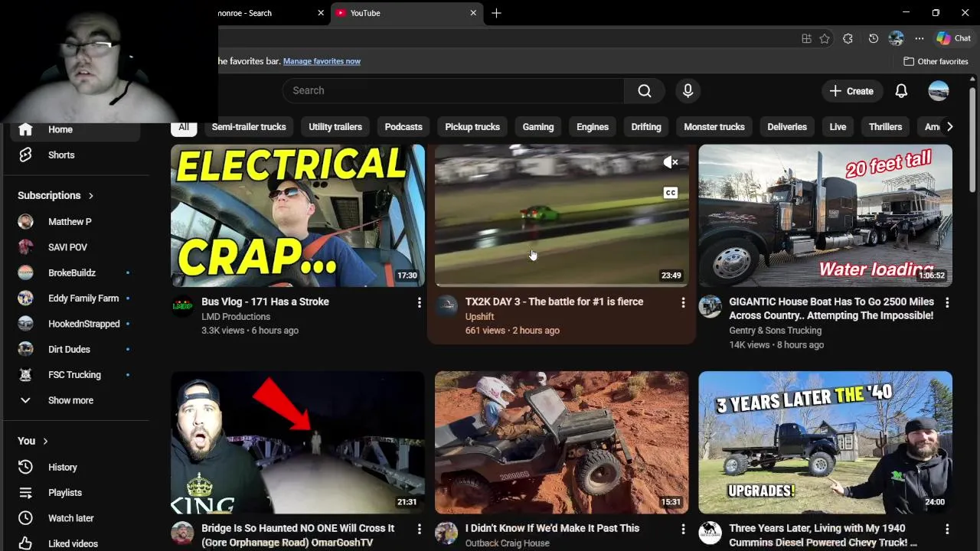Open options menu for Haunted Bridge video
The width and height of the screenshot is (980, 551).
pos(419,530)
